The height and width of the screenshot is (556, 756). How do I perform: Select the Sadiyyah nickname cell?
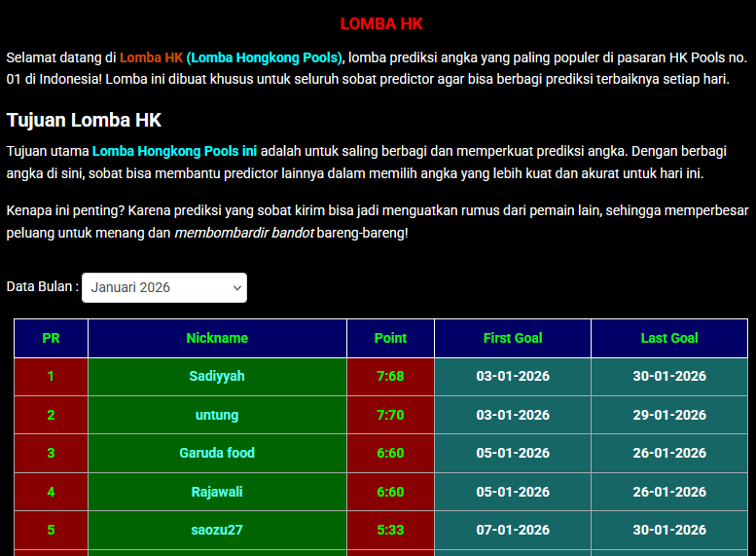pos(217,376)
